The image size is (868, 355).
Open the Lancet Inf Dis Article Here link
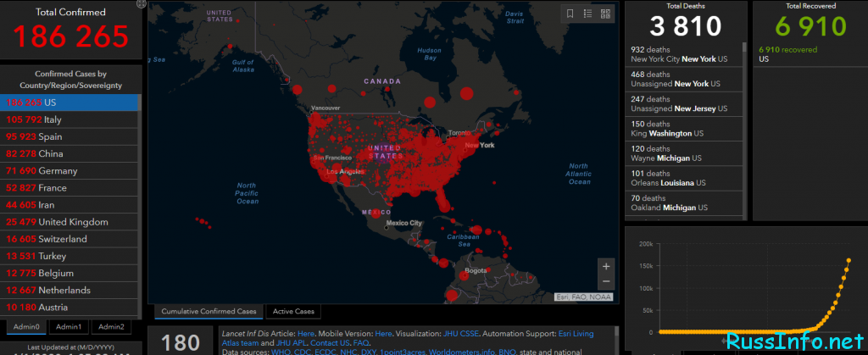[305, 334]
